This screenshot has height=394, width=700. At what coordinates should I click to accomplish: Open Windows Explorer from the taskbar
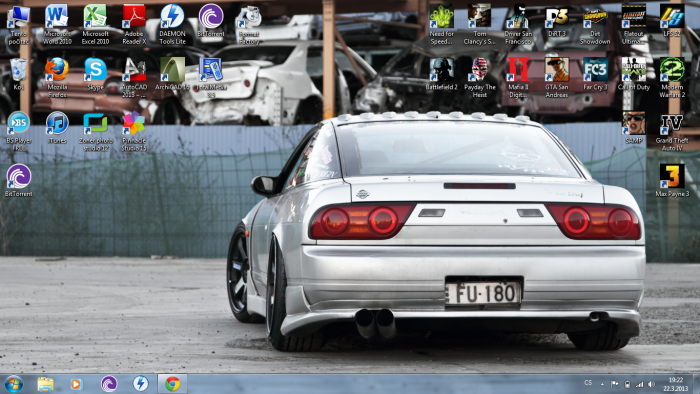click(x=45, y=384)
